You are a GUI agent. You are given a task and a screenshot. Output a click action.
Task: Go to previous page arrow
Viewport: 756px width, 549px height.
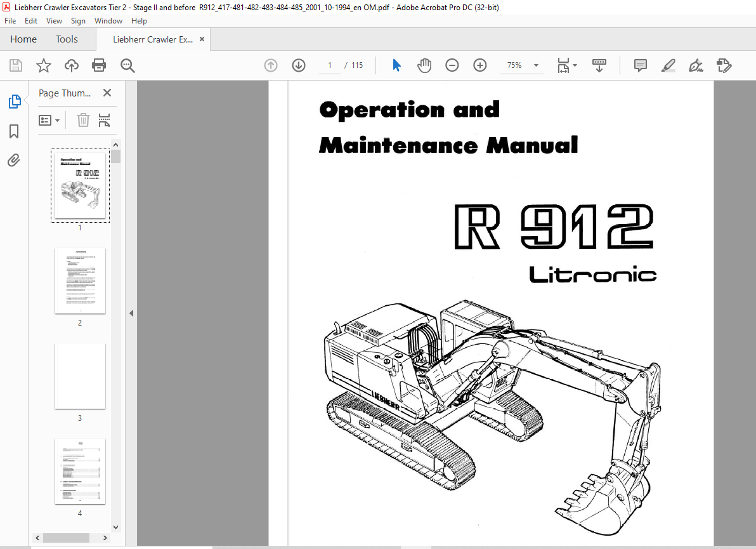271,65
